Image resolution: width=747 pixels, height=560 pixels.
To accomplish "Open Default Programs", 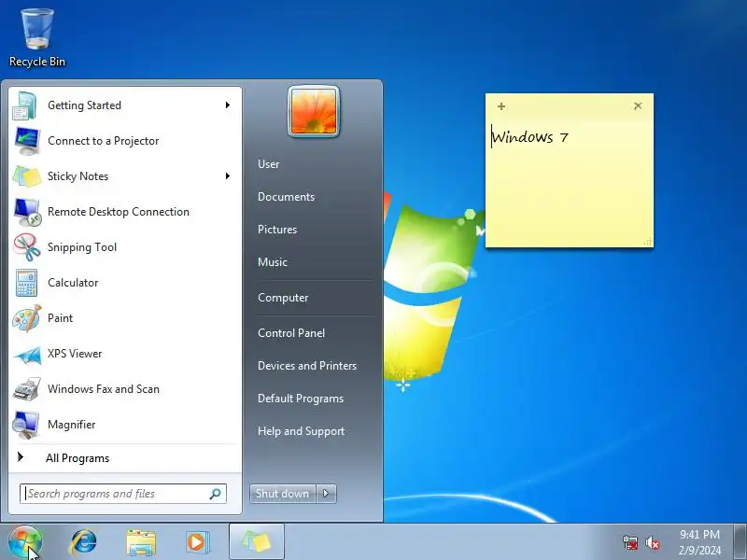I will point(300,399).
